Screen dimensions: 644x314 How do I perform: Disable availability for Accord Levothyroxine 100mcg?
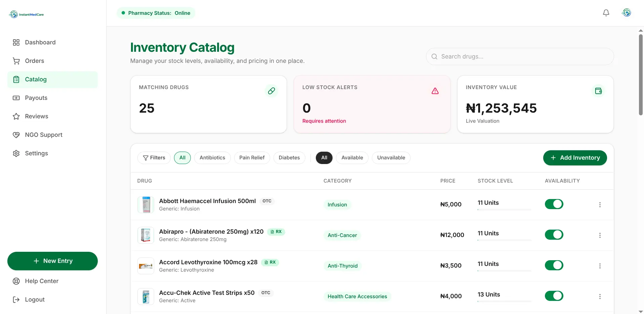click(554, 265)
